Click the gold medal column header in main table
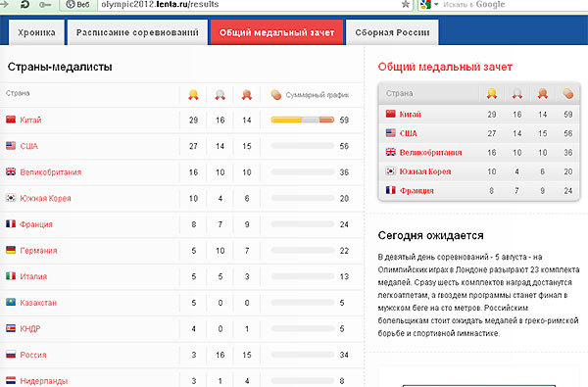 coord(193,94)
